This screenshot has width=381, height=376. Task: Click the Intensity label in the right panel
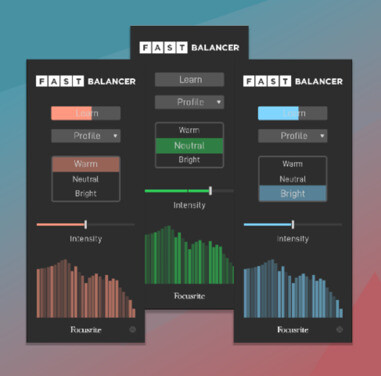click(x=293, y=239)
